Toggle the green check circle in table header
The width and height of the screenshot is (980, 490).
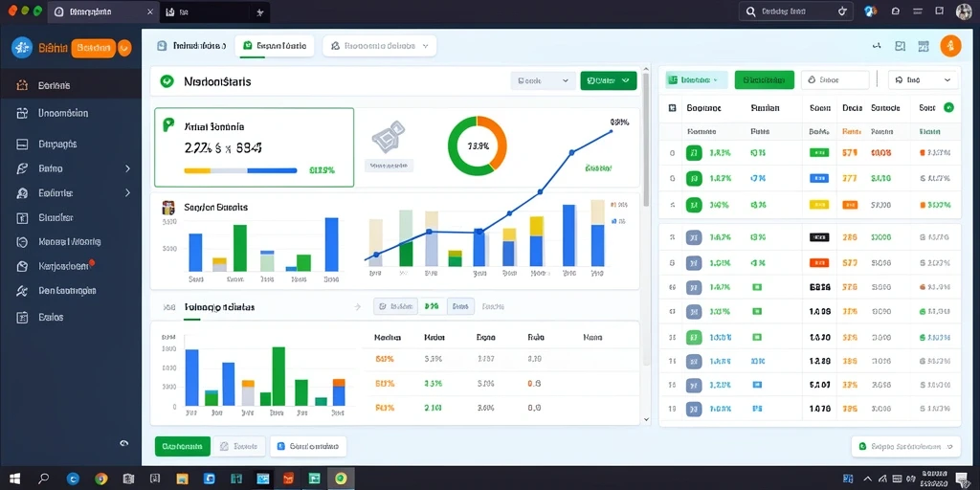pyautogui.click(x=948, y=107)
